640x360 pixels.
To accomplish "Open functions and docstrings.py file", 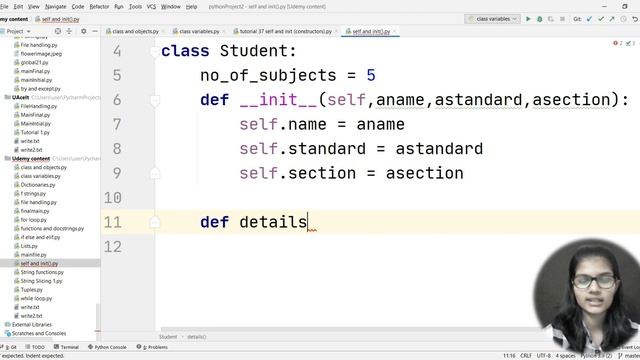I will (52, 229).
